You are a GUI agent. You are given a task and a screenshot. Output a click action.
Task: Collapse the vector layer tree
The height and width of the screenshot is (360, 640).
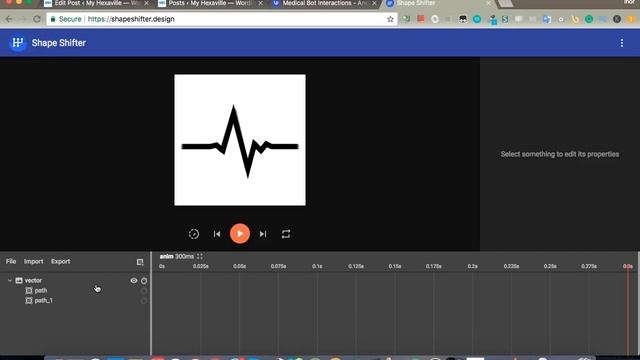point(10,280)
